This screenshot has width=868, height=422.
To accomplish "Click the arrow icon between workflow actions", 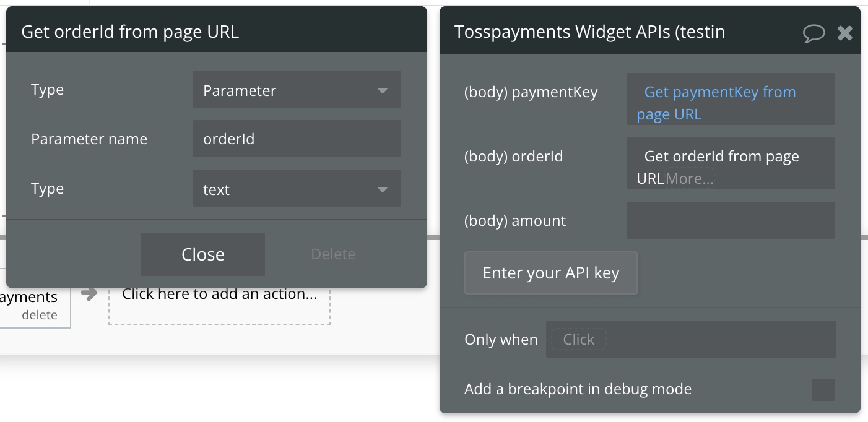I will click(x=90, y=294).
